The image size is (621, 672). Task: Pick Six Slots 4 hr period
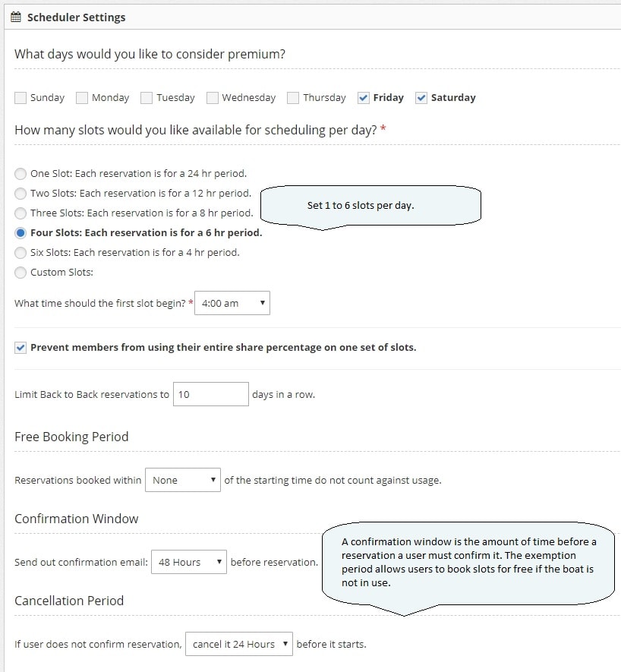point(20,252)
